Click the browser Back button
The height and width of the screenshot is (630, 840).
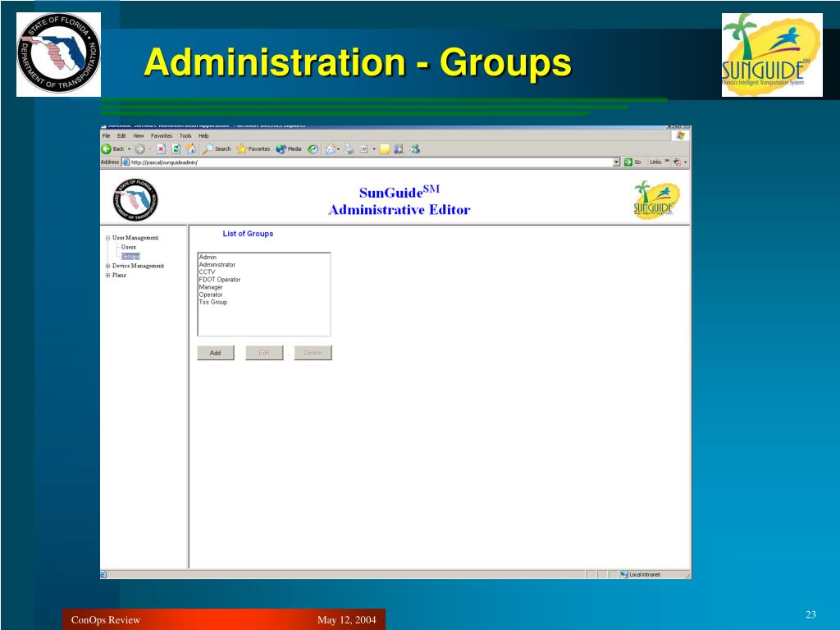click(112, 149)
